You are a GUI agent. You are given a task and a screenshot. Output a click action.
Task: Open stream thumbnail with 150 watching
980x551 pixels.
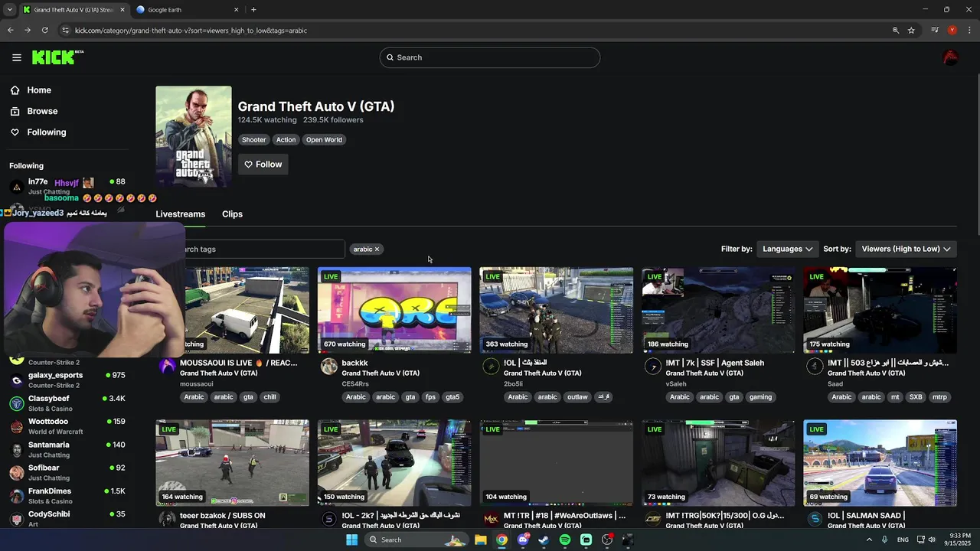pyautogui.click(x=394, y=463)
